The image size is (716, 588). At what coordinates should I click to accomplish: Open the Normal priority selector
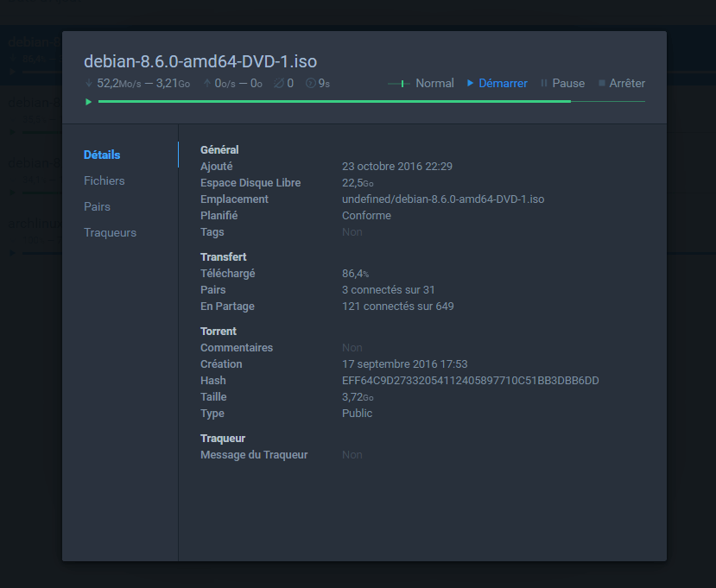click(421, 83)
